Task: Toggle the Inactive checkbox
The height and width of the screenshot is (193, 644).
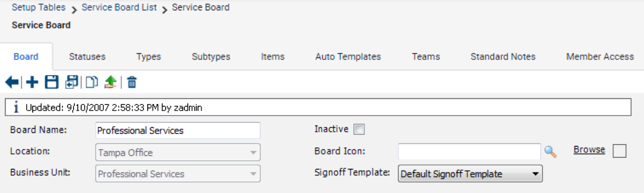Action: (x=359, y=130)
